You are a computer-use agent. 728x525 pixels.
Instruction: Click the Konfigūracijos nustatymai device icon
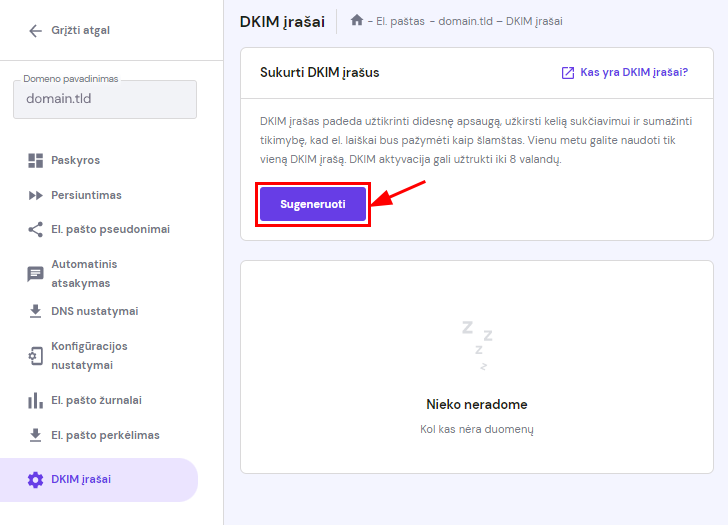point(36,355)
